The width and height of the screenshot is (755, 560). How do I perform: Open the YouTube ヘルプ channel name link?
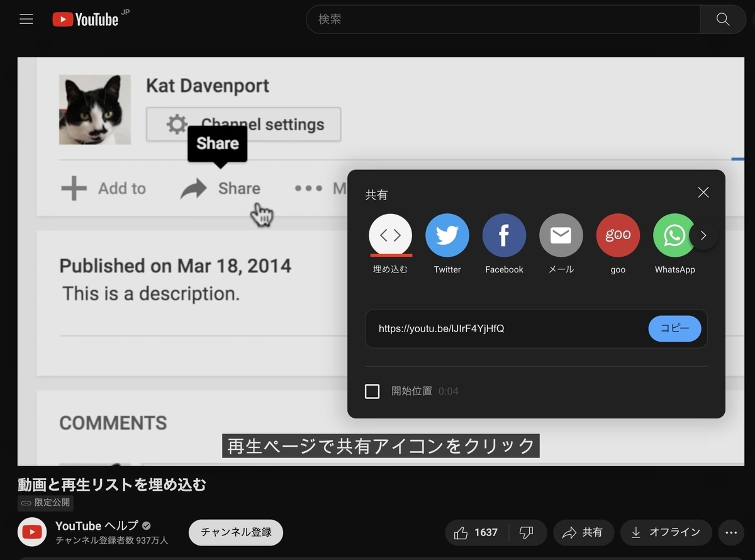click(x=97, y=526)
